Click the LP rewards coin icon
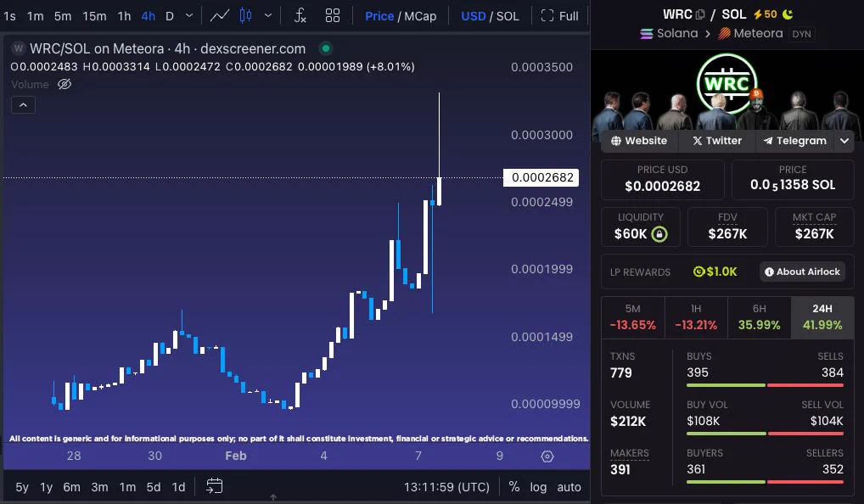Screen dimensions: 864x504 [x=698, y=272]
